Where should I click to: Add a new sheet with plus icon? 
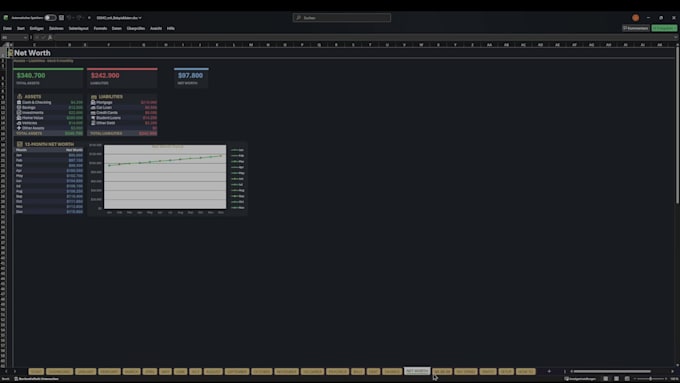[549, 371]
